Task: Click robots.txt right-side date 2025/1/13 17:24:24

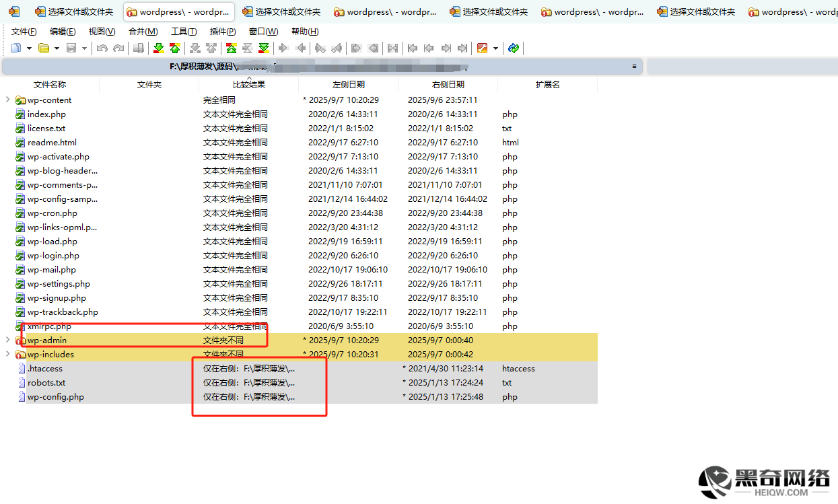Action: [443, 383]
